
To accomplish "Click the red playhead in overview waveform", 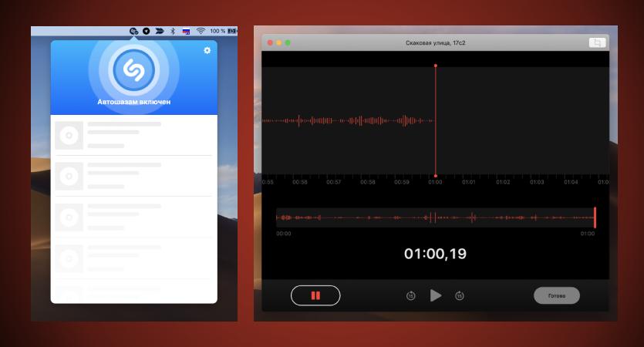I will pos(595,217).
